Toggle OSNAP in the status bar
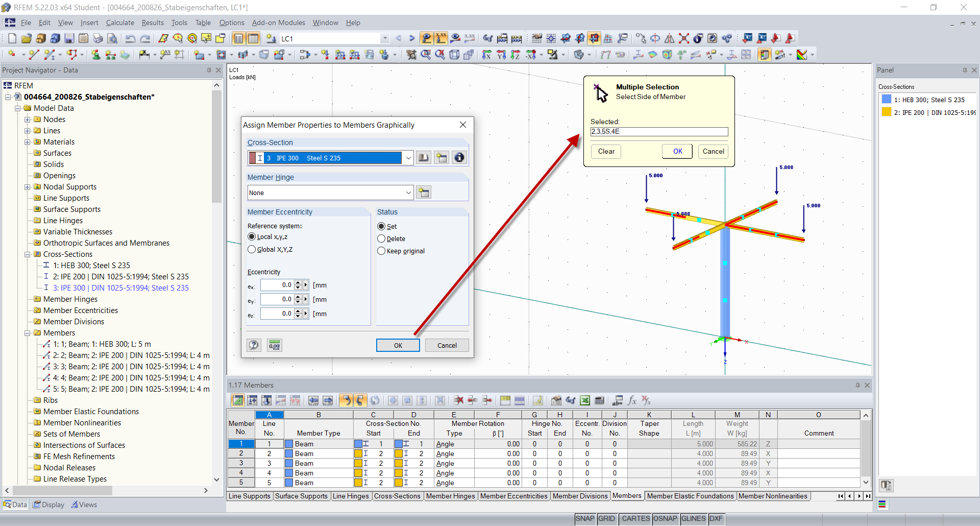 (x=665, y=519)
